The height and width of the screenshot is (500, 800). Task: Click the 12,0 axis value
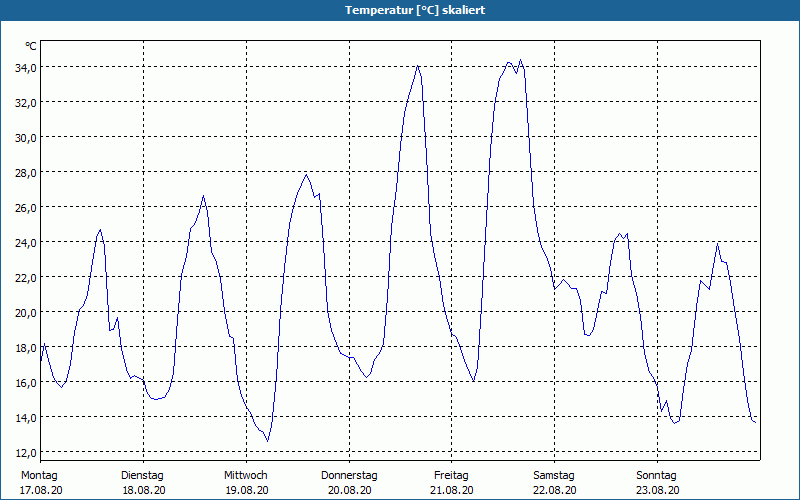pyautogui.click(x=26, y=453)
